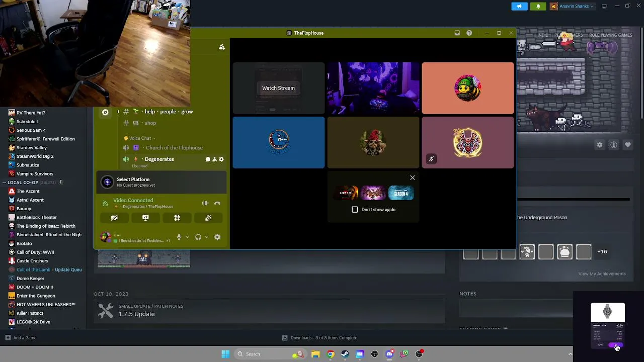Open the invite-member icon above the channel list

coord(221,47)
